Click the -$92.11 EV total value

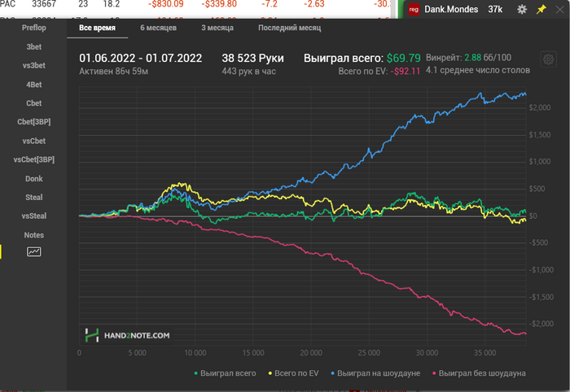coord(406,71)
